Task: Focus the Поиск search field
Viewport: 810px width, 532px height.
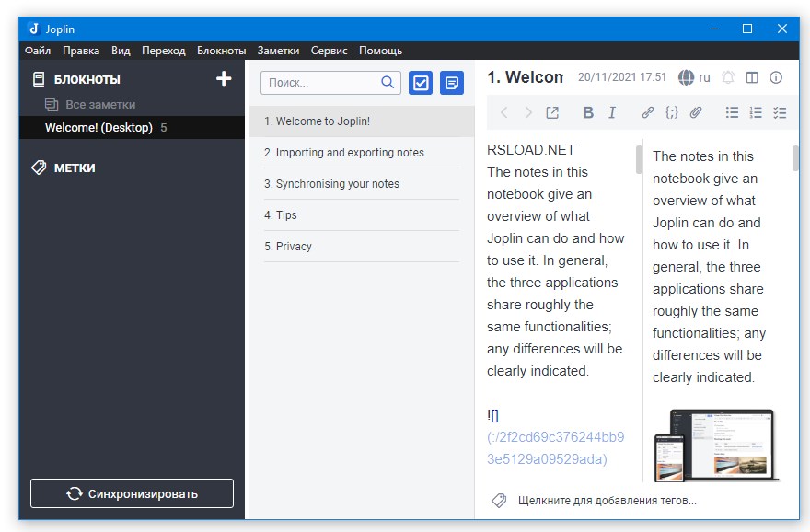Action: 330,83
